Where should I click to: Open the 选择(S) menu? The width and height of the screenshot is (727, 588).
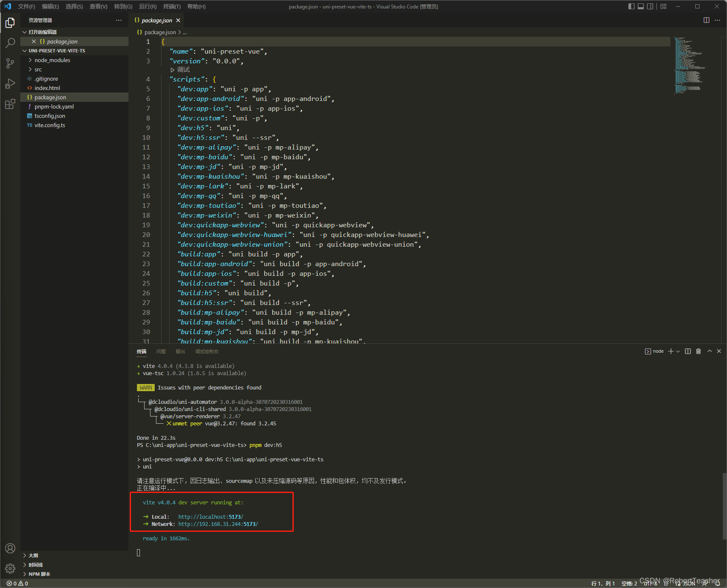[x=74, y=6]
